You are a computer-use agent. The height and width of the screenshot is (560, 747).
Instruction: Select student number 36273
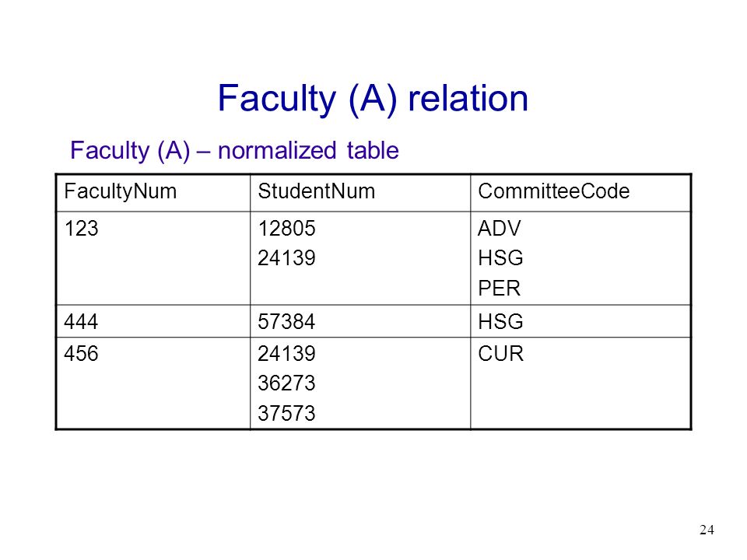[286, 383]
